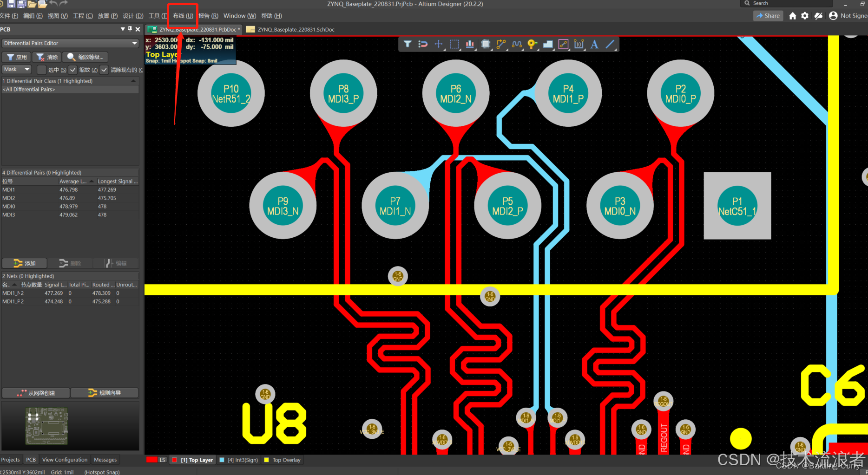Click the Save All icon

[21, 4]
